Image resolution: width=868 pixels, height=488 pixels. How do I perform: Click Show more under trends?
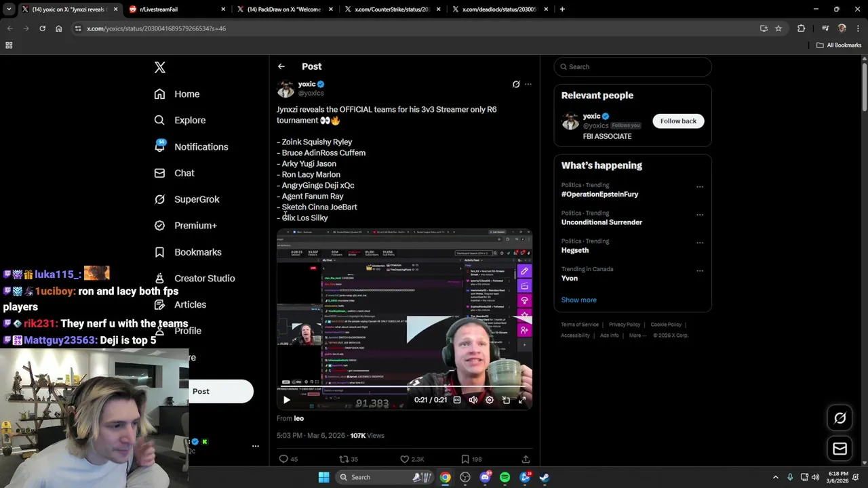coord(578,300)
